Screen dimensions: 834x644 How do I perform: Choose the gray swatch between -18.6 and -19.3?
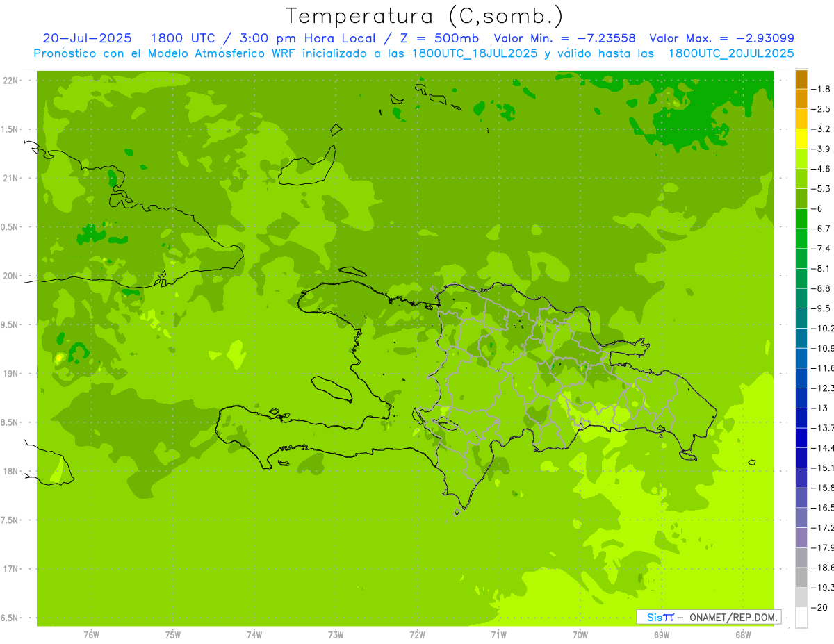801,577
